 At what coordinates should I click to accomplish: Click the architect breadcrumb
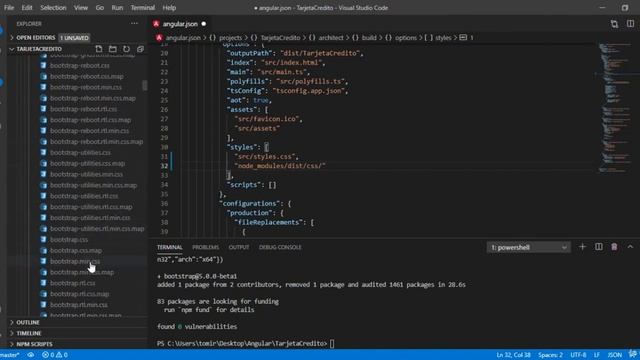[331, 38]
